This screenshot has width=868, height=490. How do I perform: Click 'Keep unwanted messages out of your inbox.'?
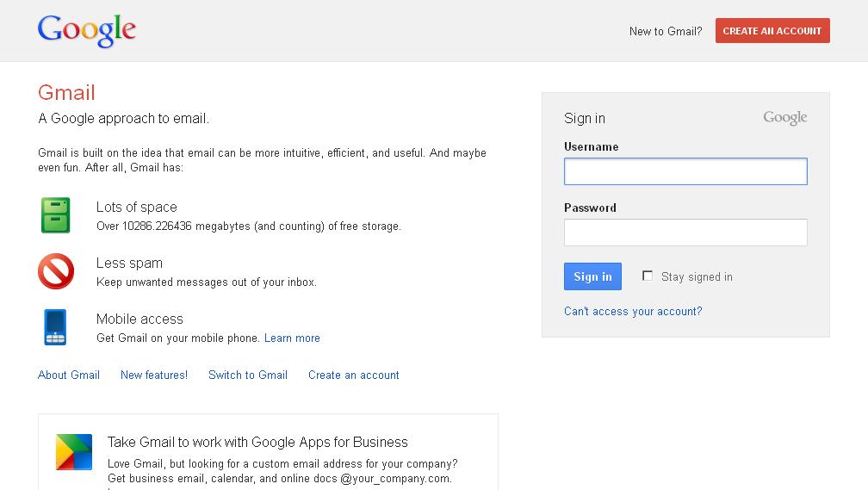pyautogui.click(x=207, y=282)
